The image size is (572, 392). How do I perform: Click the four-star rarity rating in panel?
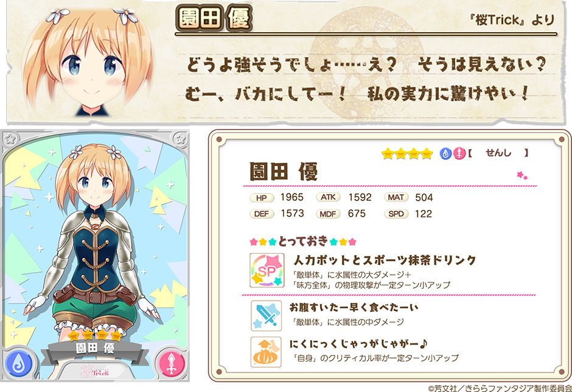click(407, 153)
